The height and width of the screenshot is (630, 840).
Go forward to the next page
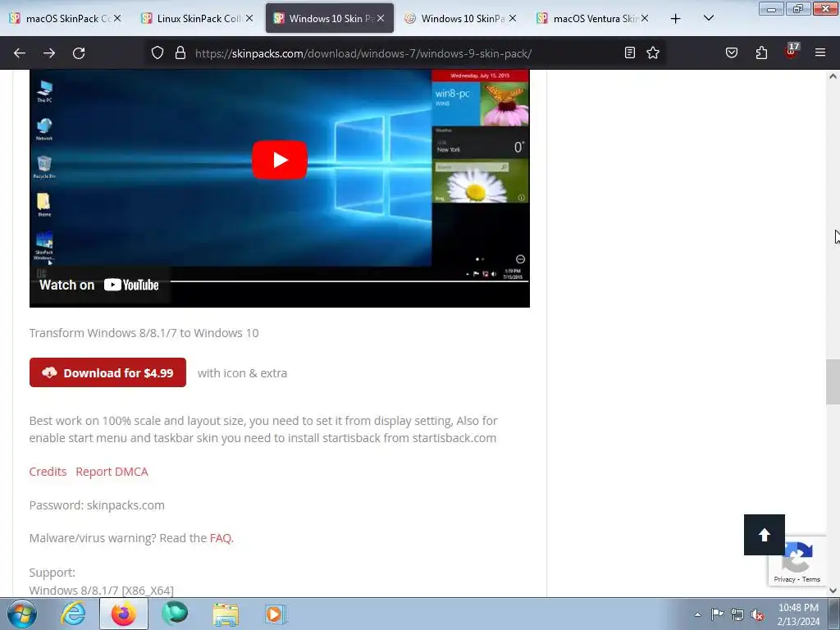(x=49, y=53)
